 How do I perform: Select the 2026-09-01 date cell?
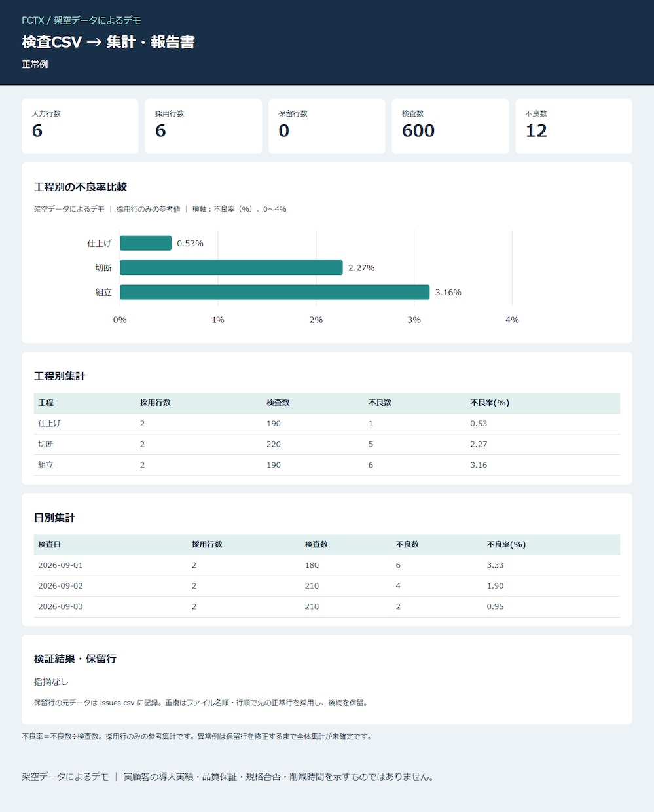click(60, 565)
